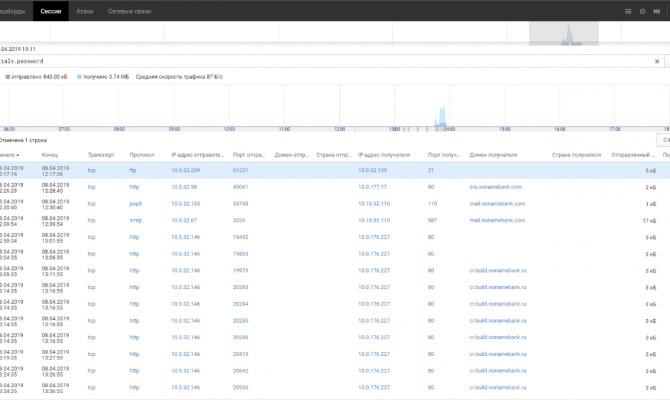Select the row ending at 13:26:55
Image resolution: width=670 pixels, height=400 pixels.
(x=335, y=371)
